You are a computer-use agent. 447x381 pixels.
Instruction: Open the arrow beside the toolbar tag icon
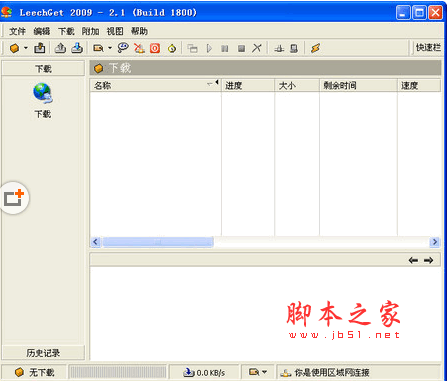click(110, 48)
